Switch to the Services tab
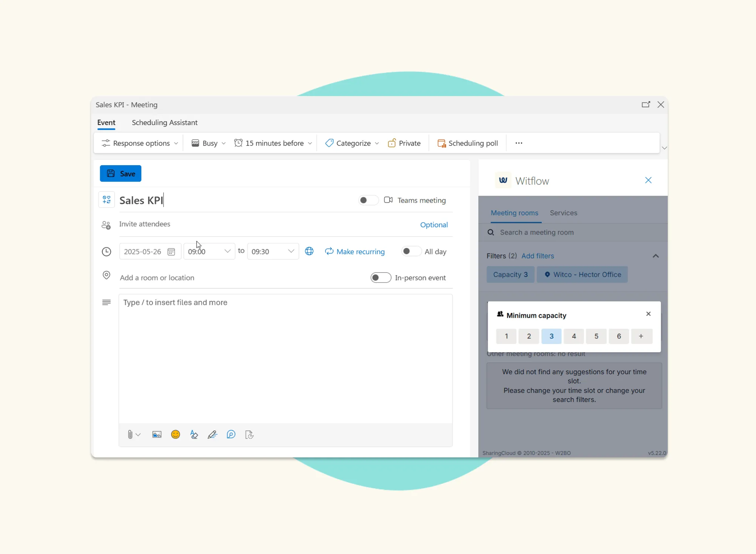 564,213
